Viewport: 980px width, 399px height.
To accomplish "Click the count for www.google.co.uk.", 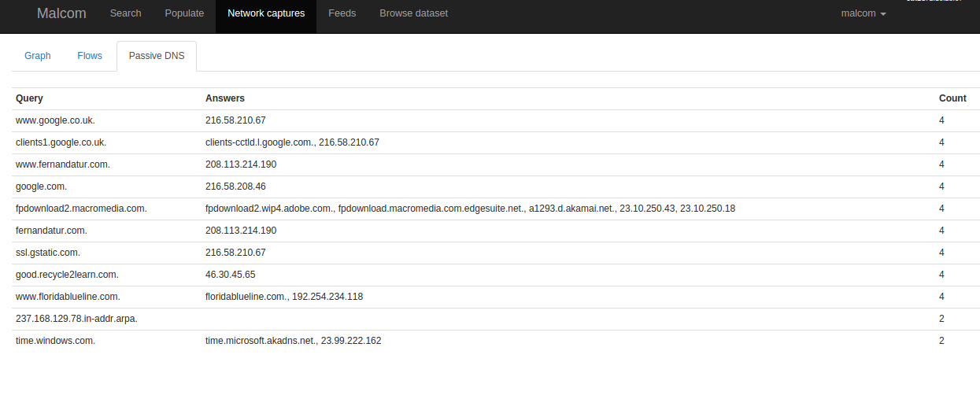I will (941, 120).
